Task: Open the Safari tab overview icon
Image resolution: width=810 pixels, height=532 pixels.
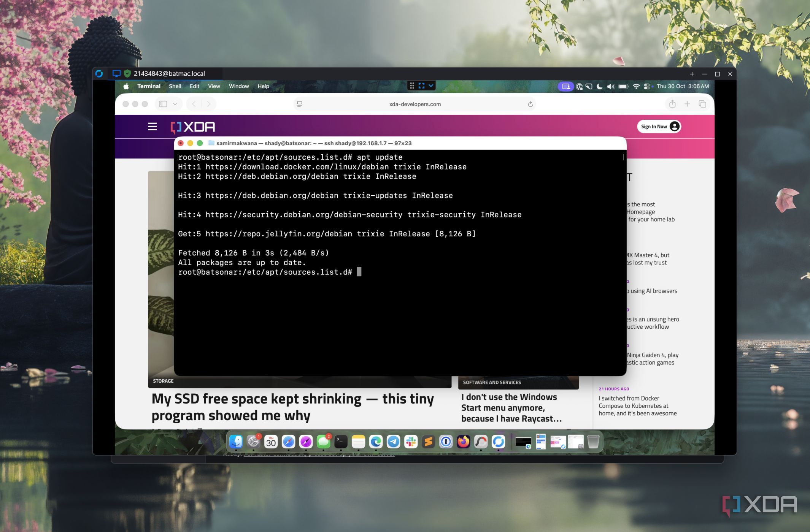Action: point(702,104)
